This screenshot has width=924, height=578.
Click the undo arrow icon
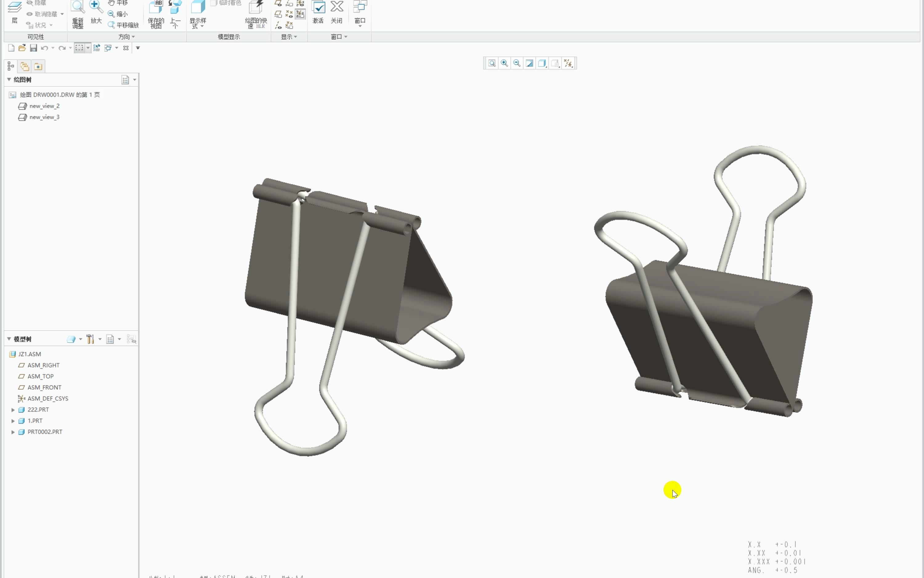pyautogui.click(x=44, y=48)
